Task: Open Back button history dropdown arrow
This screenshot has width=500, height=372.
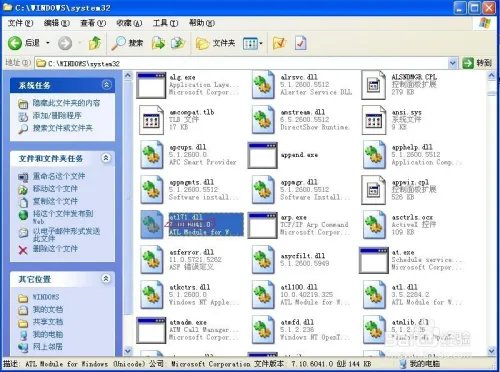Action: click(48, 43)
